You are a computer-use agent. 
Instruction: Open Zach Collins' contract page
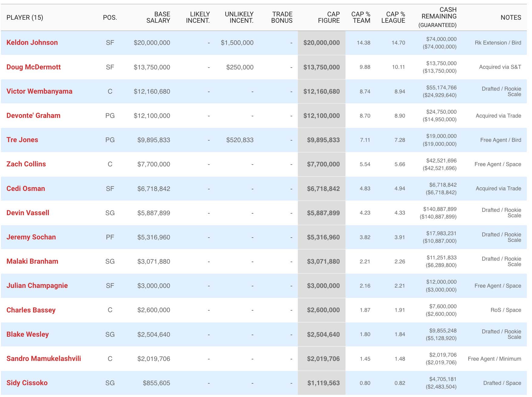(x=26, y=164)
